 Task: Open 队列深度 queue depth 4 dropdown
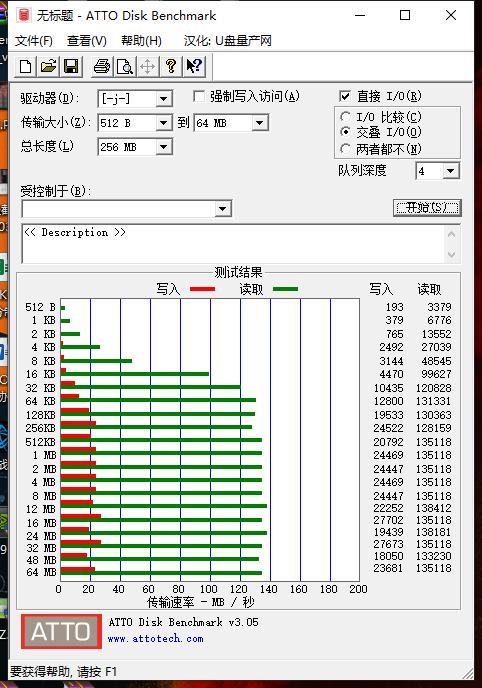pyautogui.click(x=450, y=171)
